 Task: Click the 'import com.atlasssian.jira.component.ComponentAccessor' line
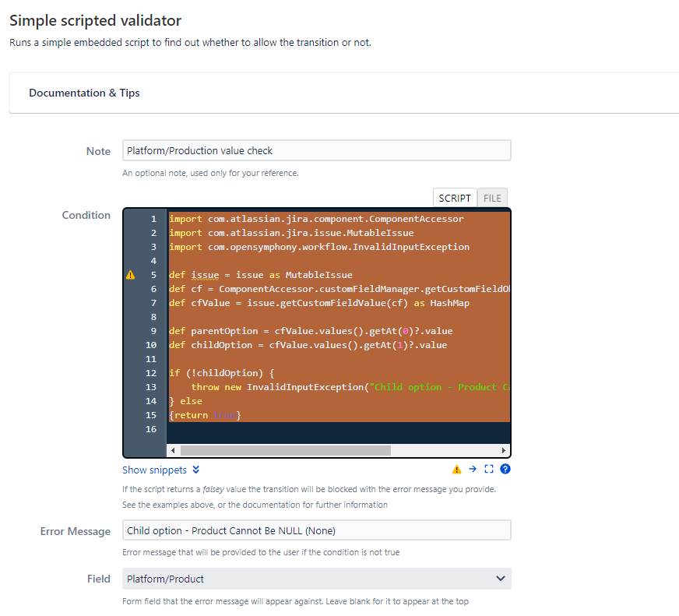(316, 219)
